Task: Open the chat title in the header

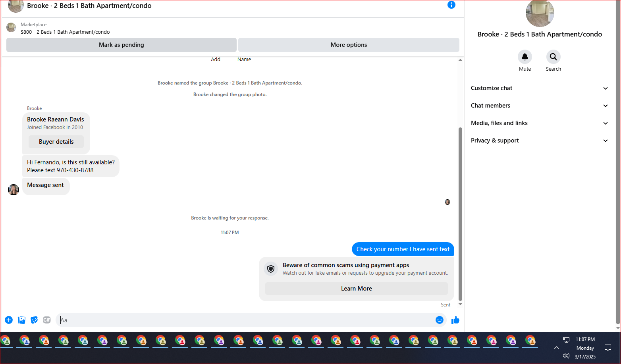Action: pos(89,6)
